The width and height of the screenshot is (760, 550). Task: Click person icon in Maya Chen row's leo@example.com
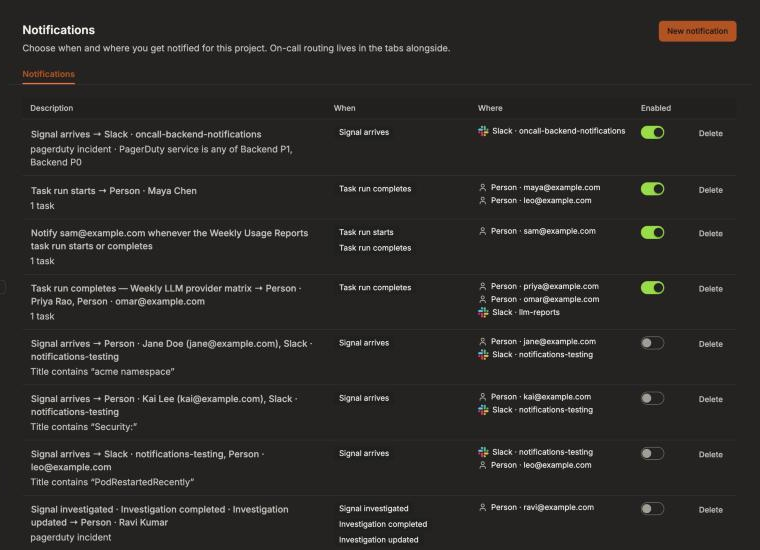click(x=483, y=201)
